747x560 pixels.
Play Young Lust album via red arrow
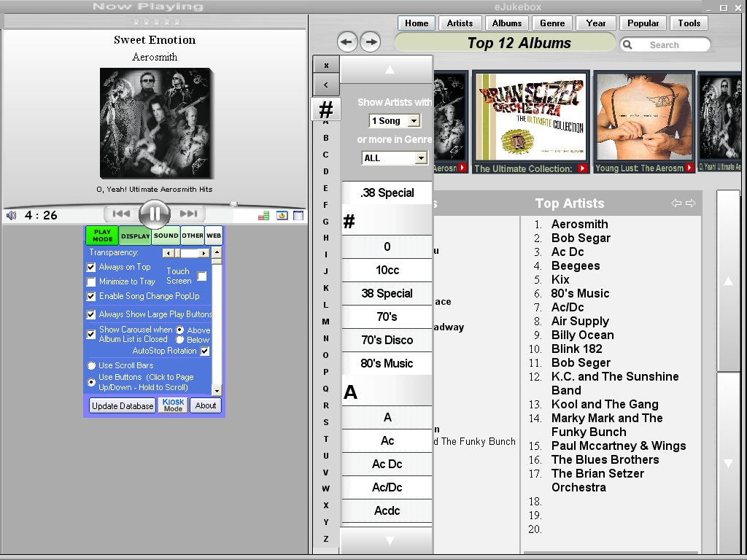coord(689,168)
